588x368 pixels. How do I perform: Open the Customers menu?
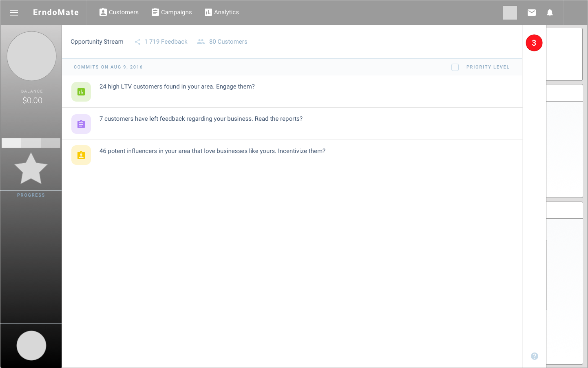(x=119, y=12)
